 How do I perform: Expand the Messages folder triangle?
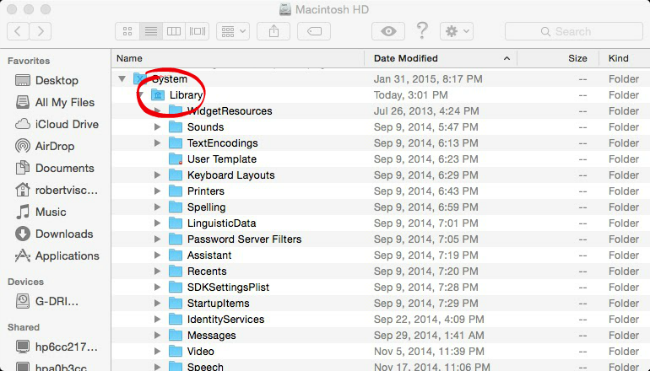[157, 335]
